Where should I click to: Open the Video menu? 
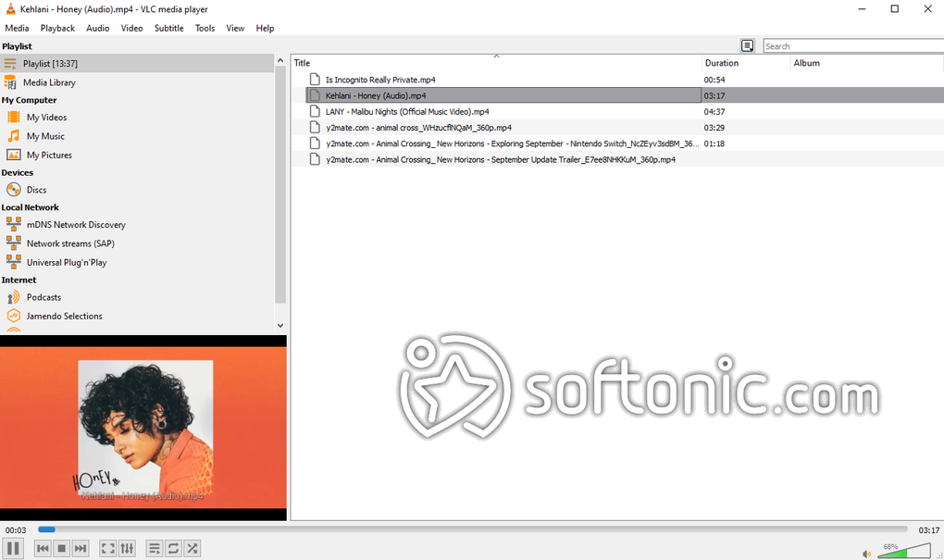click(x=131, y=29)
